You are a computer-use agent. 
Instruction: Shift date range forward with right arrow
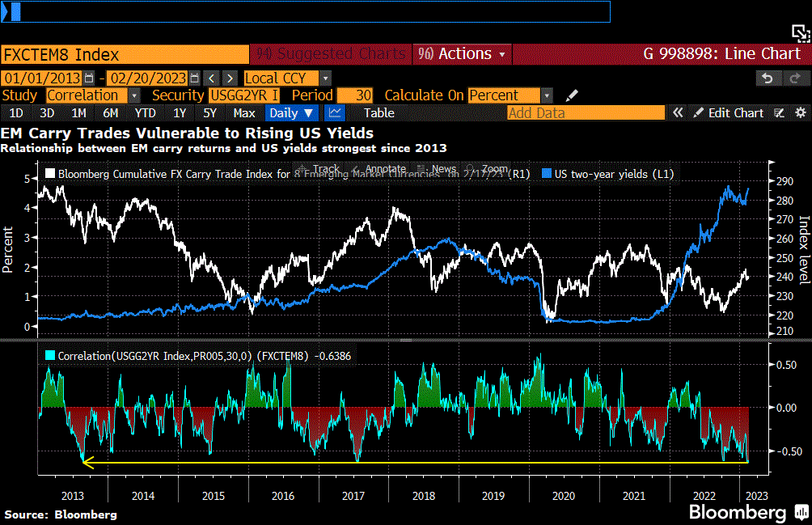[x=230, y=78]
